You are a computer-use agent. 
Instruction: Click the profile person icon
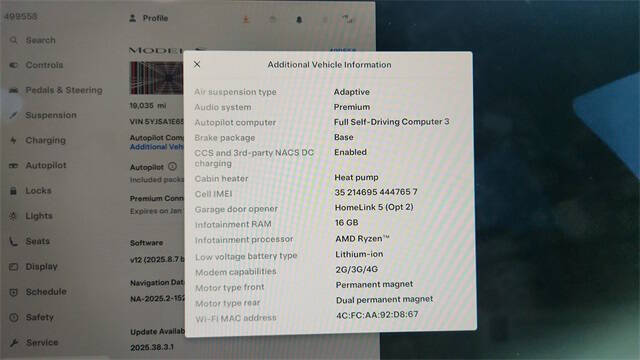click(133, 18)
